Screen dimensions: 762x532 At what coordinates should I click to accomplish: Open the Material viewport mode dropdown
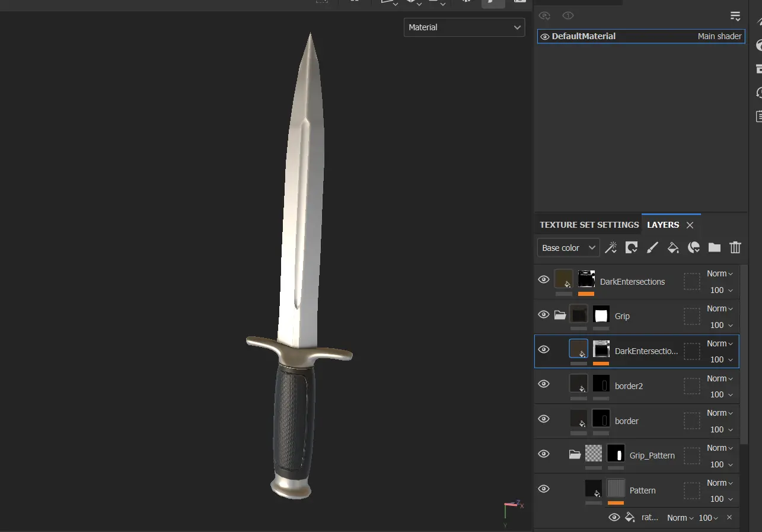coord(464,27)
